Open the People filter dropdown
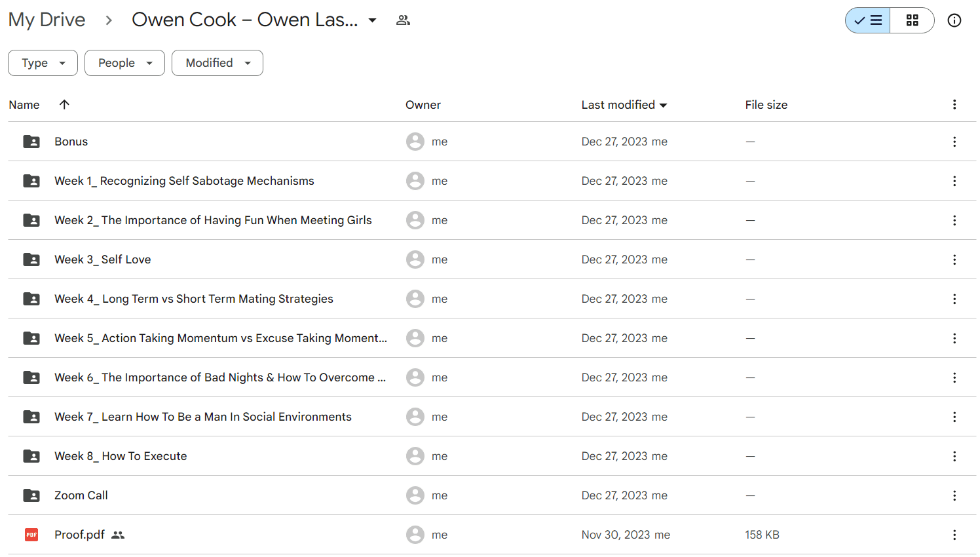This screenshot has width=980, height=557. click(x=124, y=63)
